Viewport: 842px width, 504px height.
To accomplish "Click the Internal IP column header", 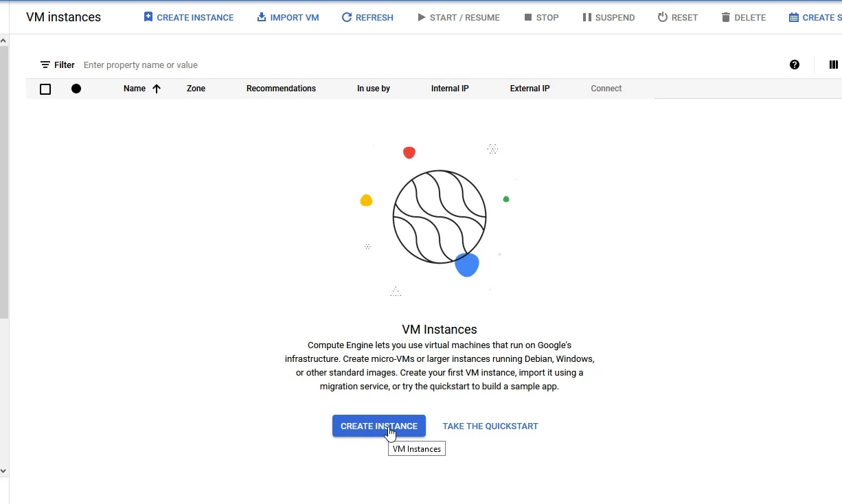I will coord(450,89).
